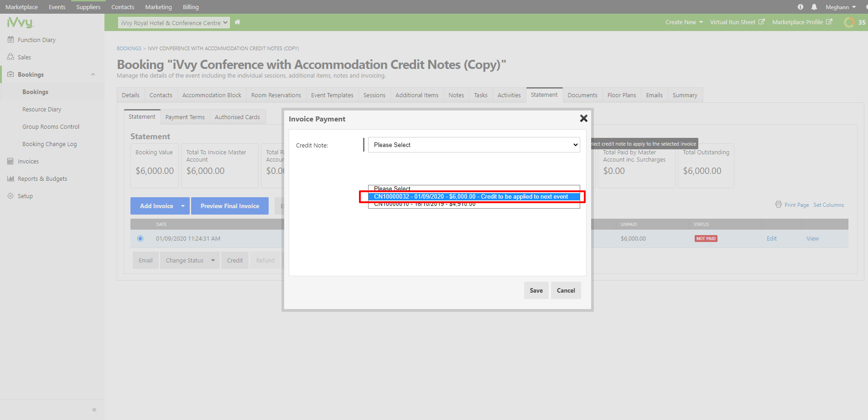Screen dimensions: 868x420
Task: Click the Credit button
Action: [x=235, y=260]
